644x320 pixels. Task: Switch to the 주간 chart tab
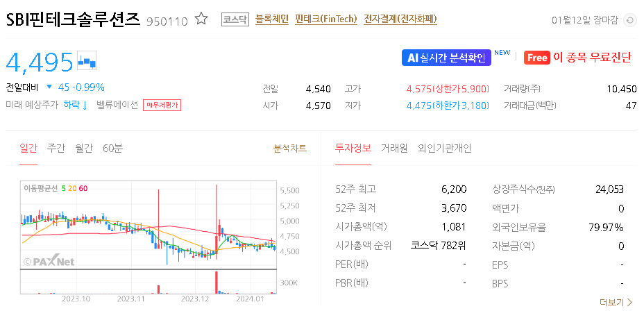(x=56, y=149)
